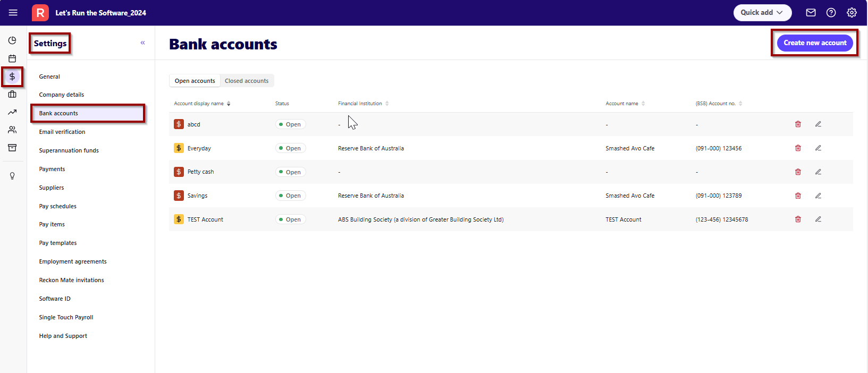The height and width of the screenshot is (373, 868).
Task: Open the mail inbox icon
Action: [x=811, y=13]
